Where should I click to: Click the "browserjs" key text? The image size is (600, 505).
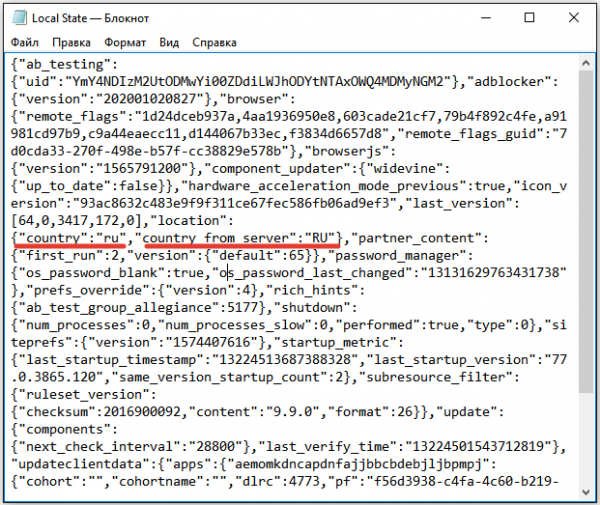tap(347, 151)
